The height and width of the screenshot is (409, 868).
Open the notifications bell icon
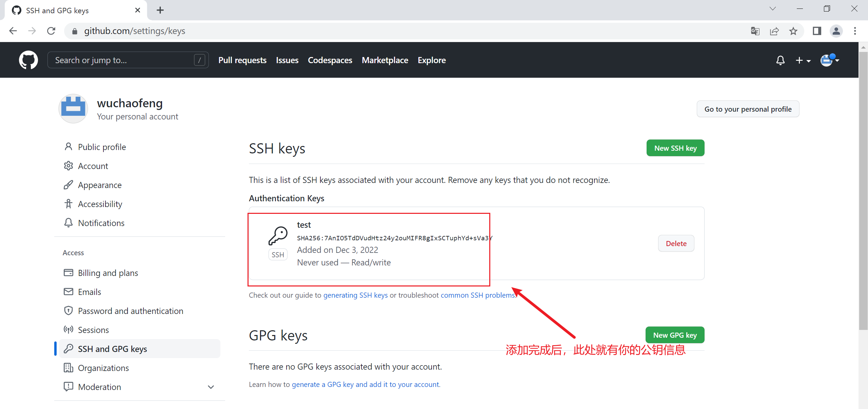click(x=781, y=60)
